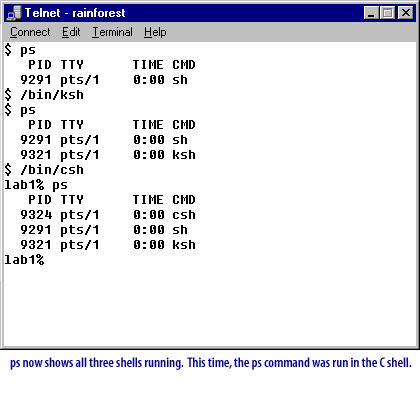Close the Telnet rainforest window
The height and width of the screenshot is (420, 420).
406,13
